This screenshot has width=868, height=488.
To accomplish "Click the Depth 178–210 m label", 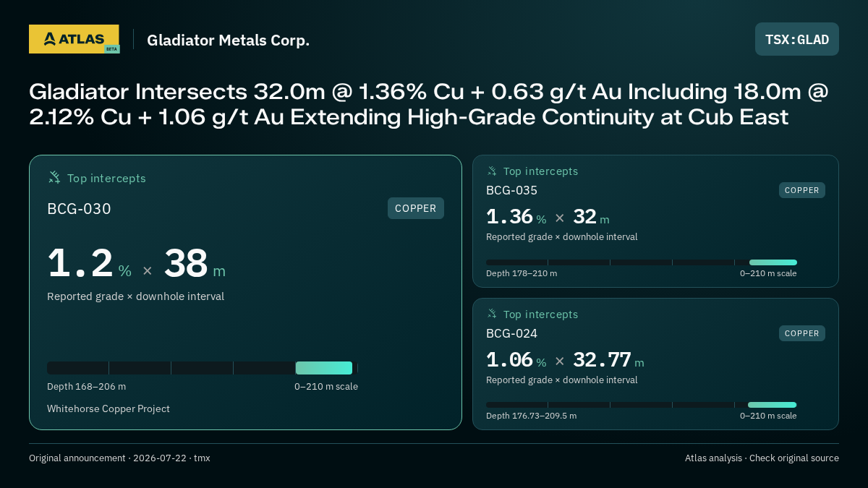I will tap(522, 273).
